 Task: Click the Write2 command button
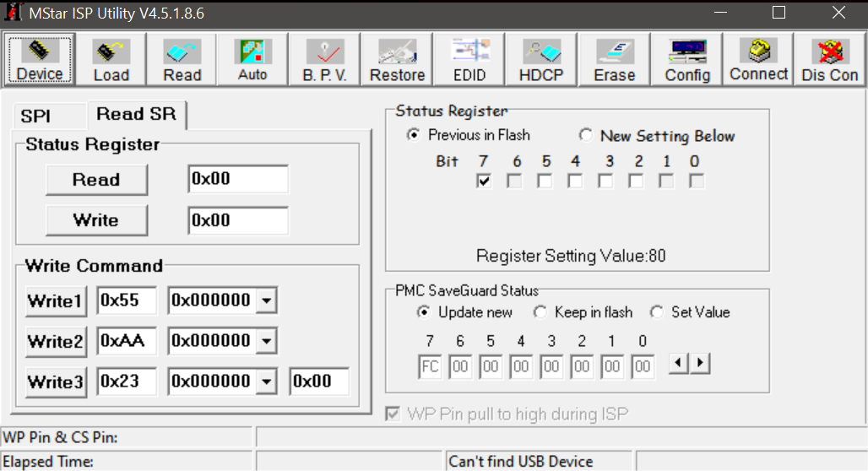(x=56, y=342)
